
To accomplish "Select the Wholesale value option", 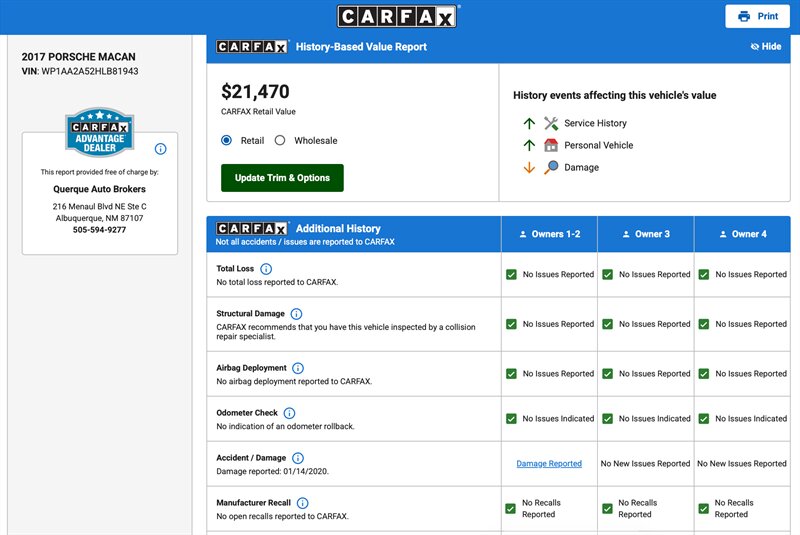I will 280,141.
